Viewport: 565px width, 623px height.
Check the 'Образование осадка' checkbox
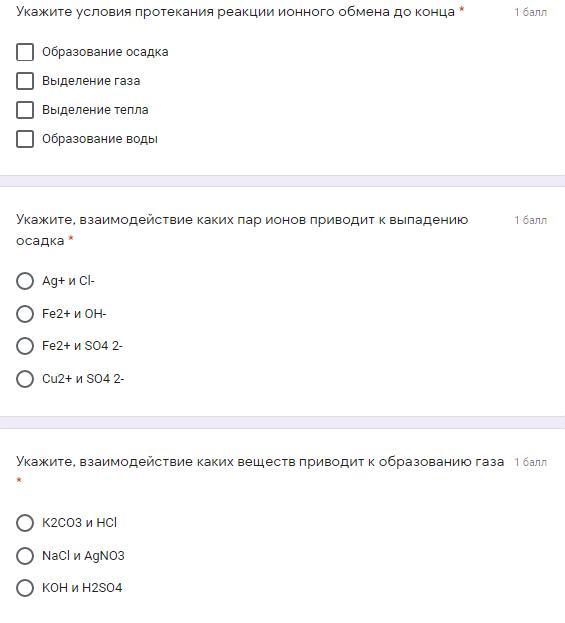25,52
